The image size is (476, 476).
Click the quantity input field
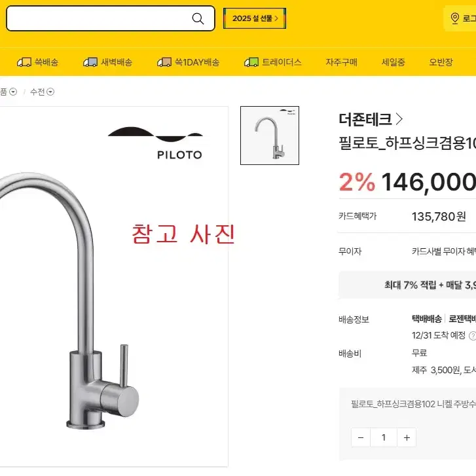point(384,437)
